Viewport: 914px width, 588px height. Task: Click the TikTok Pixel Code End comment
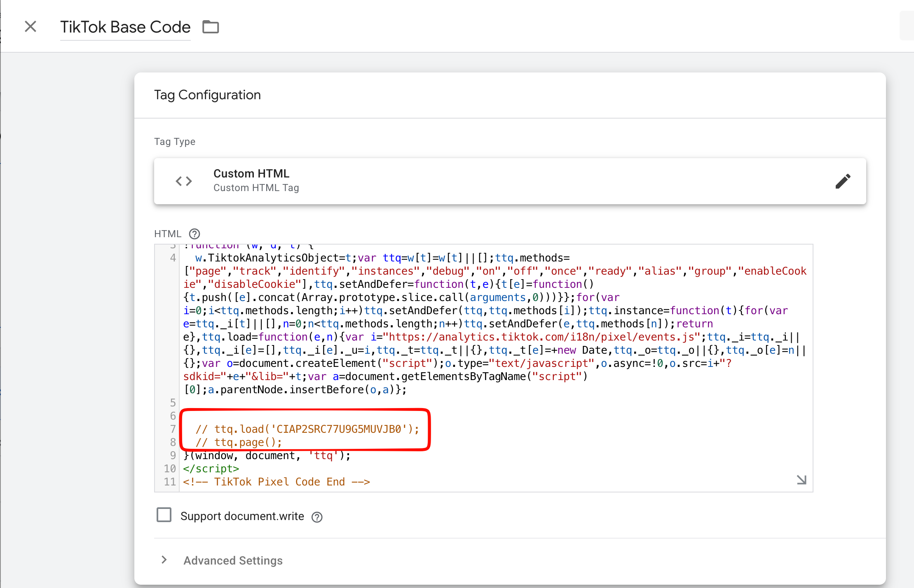(277, 482)
